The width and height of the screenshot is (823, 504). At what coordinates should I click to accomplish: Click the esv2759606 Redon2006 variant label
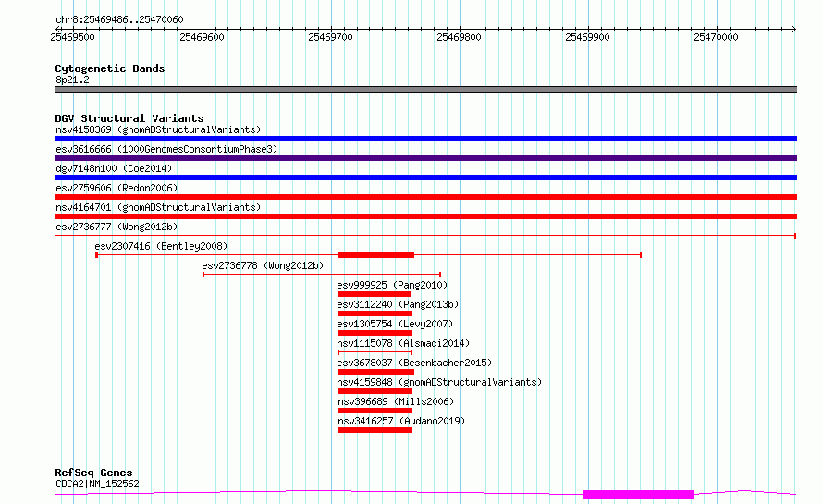[117, 188]
